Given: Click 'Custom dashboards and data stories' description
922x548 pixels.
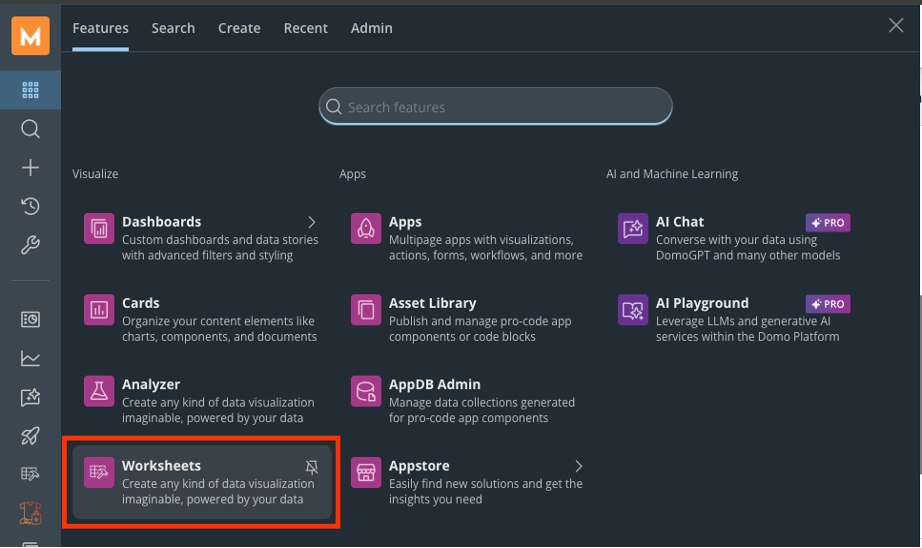Looking at the screenshot, I should pos(220,240).
